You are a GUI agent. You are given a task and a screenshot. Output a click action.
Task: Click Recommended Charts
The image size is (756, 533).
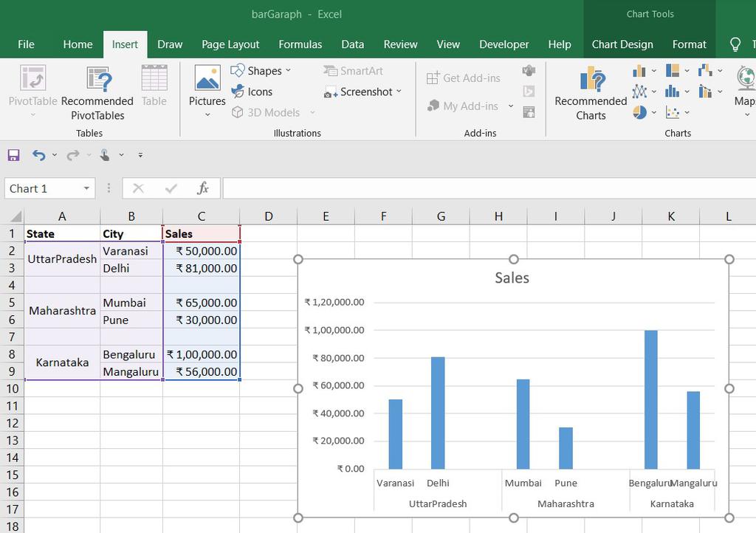(590, 92)
